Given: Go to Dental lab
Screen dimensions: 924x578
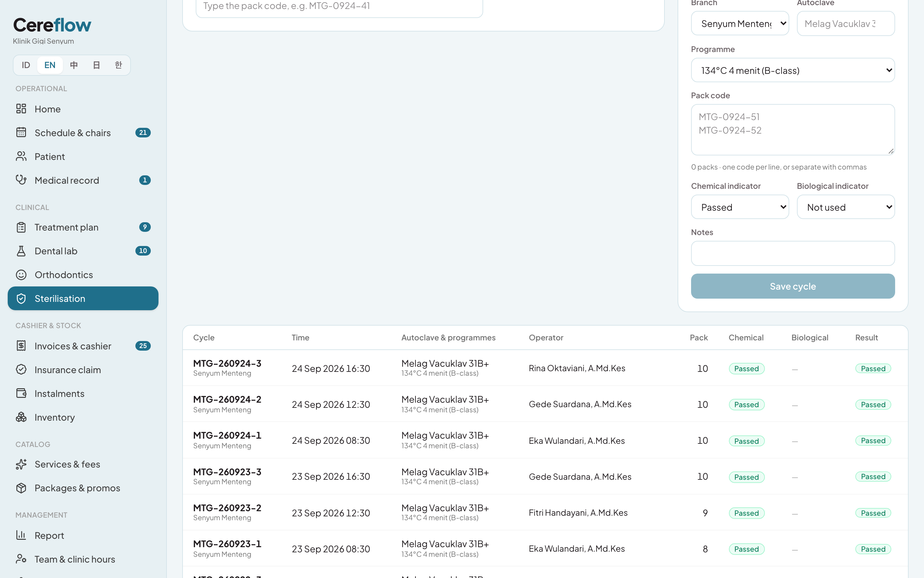Looking at the screenshot, I should tap(83, 251).
